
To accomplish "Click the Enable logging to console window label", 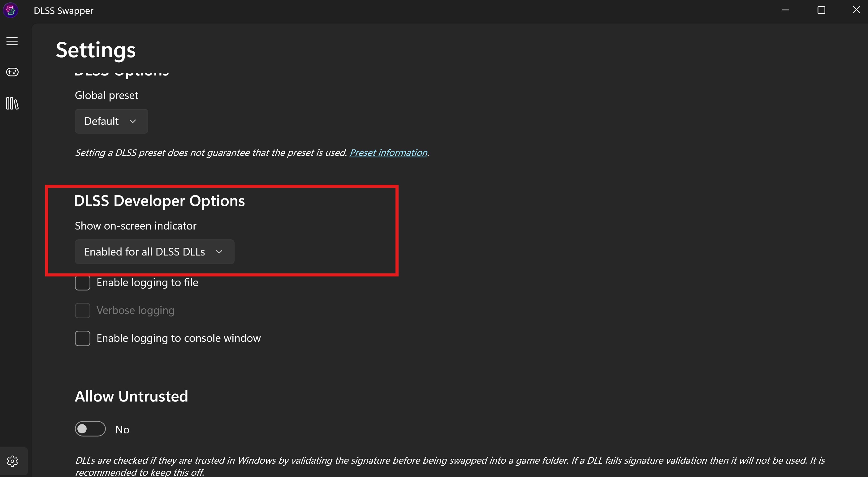I will click(179, 338).
